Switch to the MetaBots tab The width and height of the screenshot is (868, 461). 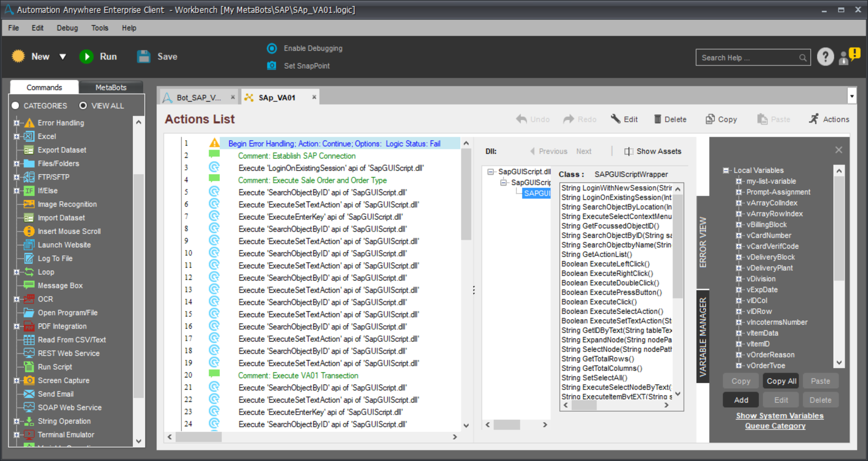[111, 87]
